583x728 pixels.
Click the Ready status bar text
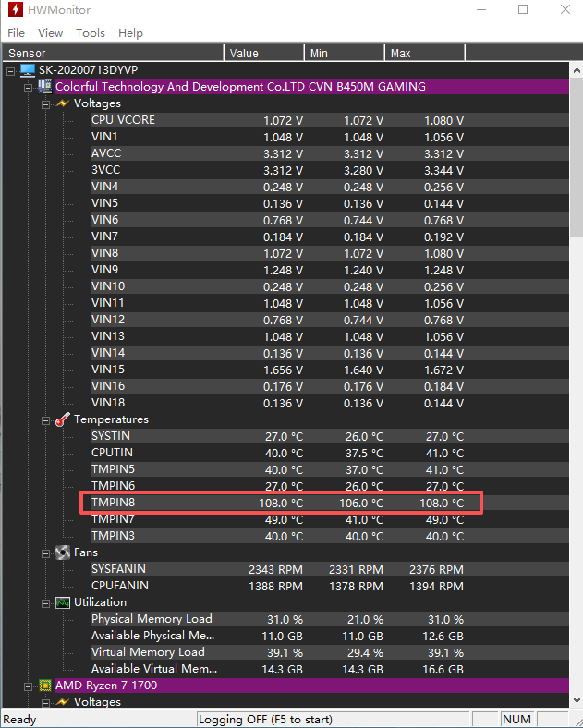click(x=19, y=720)
